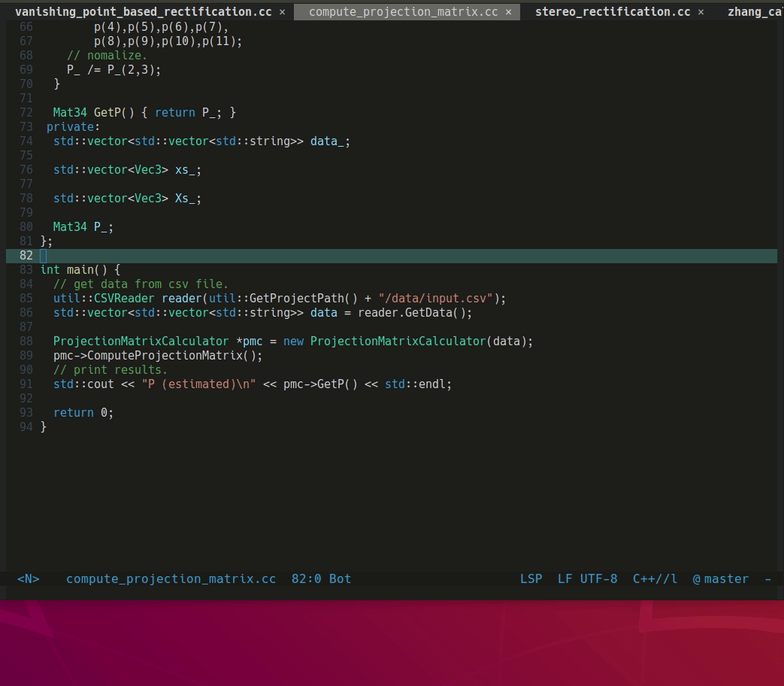Place cursor on line number 82

click(x=26, y=256)
